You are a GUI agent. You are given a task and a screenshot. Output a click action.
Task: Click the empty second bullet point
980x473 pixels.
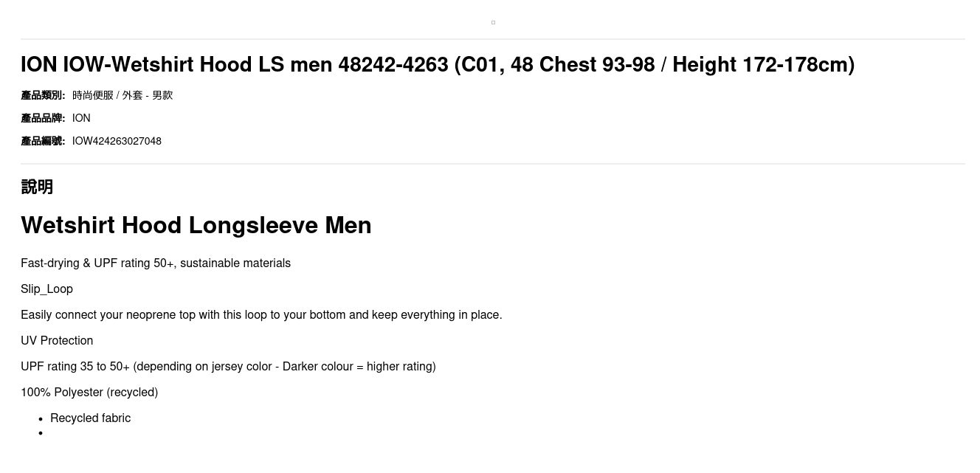41,433
